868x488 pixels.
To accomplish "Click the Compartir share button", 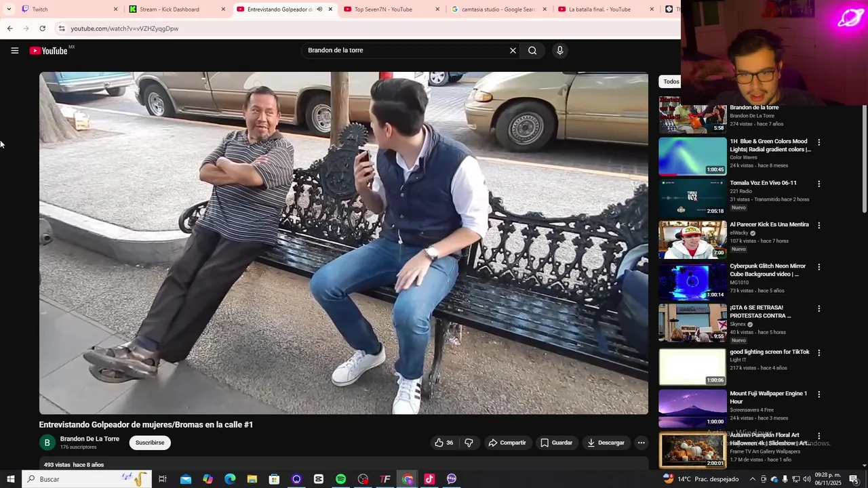I will point(507,443).
